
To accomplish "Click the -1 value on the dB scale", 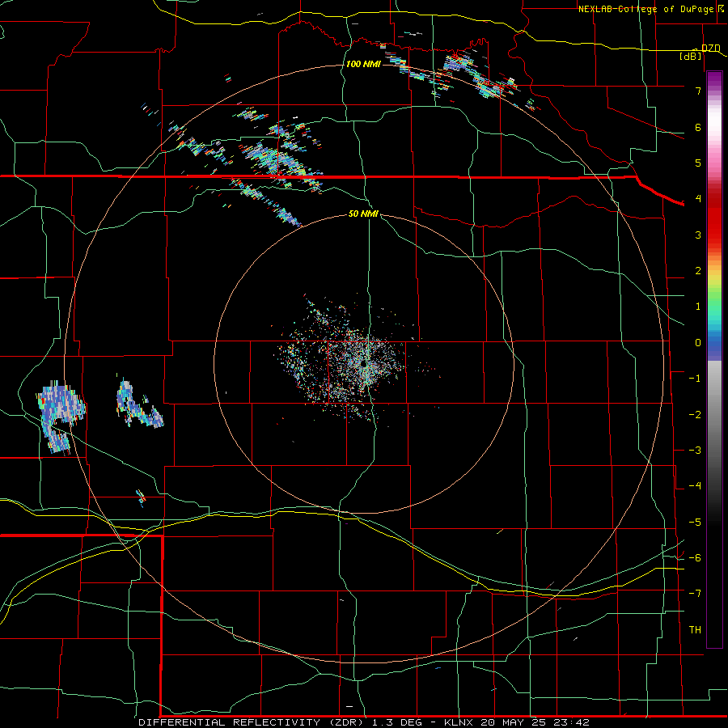I will (x=695, y=379).
